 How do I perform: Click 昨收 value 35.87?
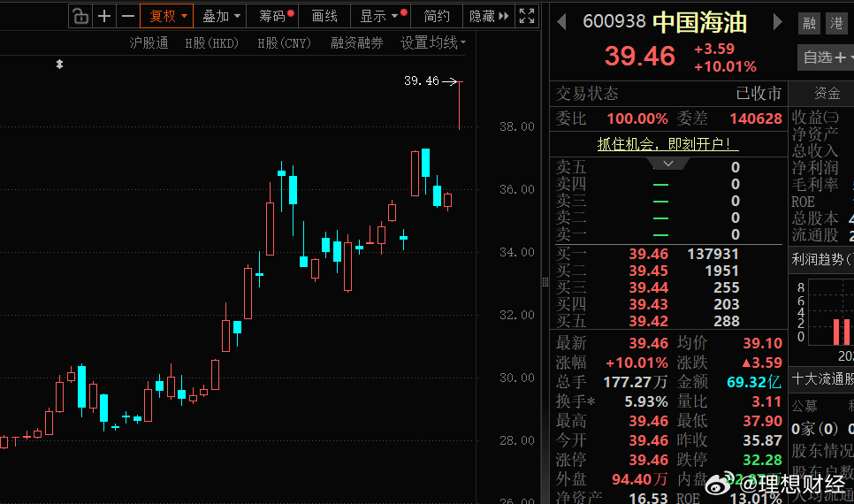click(x=762, y=440)
